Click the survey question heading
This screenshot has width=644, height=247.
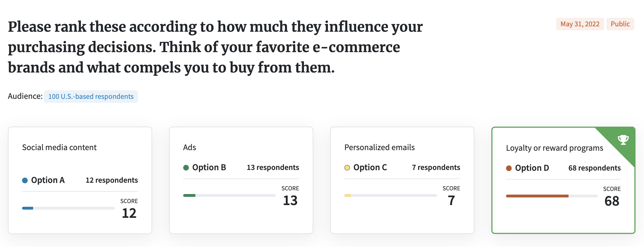pyautogui.click(x=215, y=47)
